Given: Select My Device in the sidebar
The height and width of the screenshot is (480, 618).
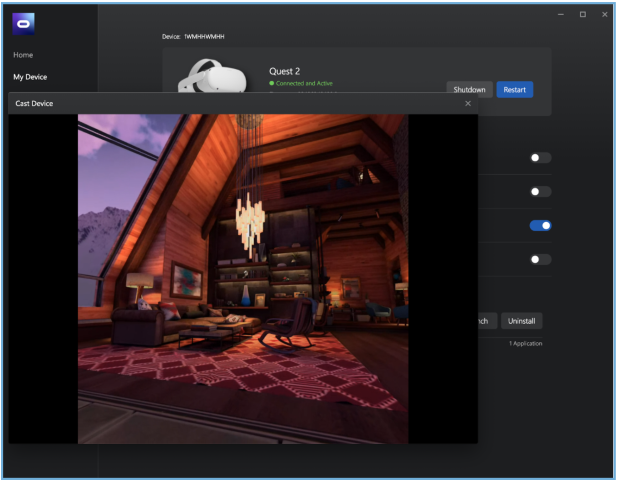Looking at the screenshot, I should pyautogui.click(x=30, y=77).
